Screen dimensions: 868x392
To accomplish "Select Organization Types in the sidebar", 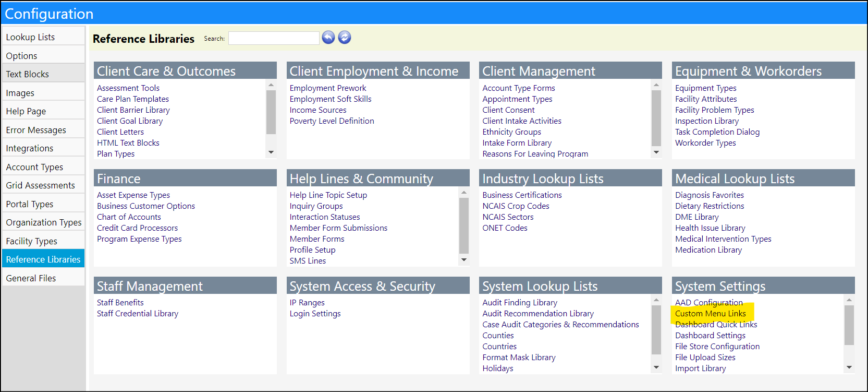I will (x=43, y=222).
